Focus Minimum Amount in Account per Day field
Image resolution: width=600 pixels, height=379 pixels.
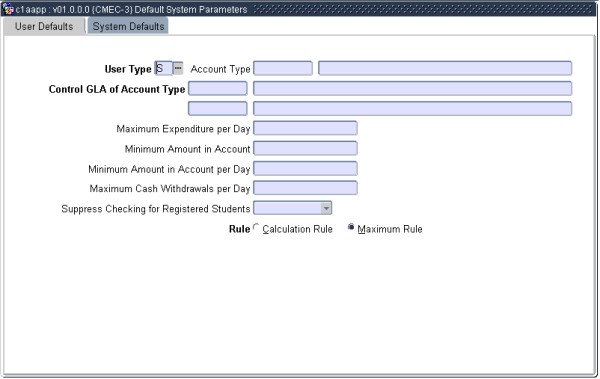pyautogui.click(x=305, y=168)
